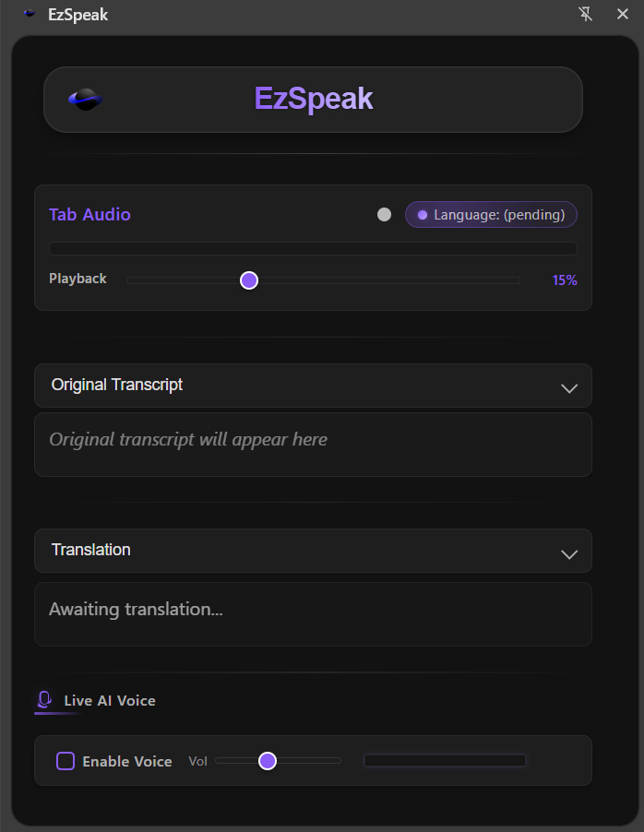The width and height of the screenshot is (644, 832).
Task: Click the Playback volume slider handle
Action: coord(248,279)
